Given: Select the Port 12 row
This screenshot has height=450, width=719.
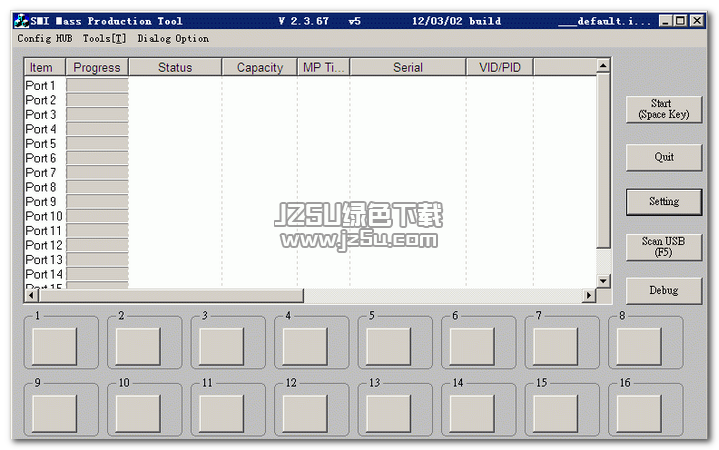Looking at the screenshot, I should click(x=310, y=245).
